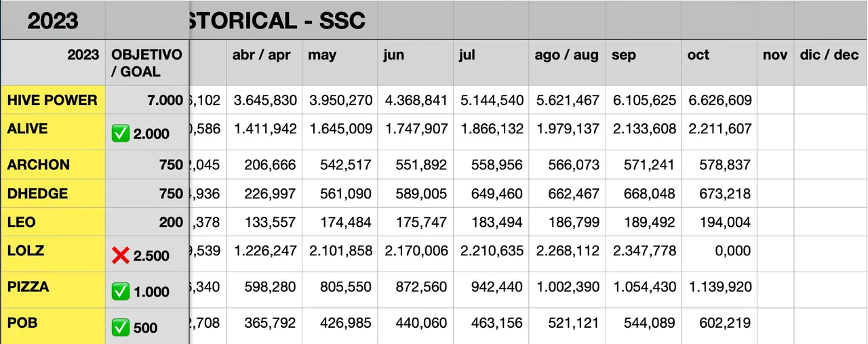Click the OBJETIVO / GOAL column header

pos(146,63)
